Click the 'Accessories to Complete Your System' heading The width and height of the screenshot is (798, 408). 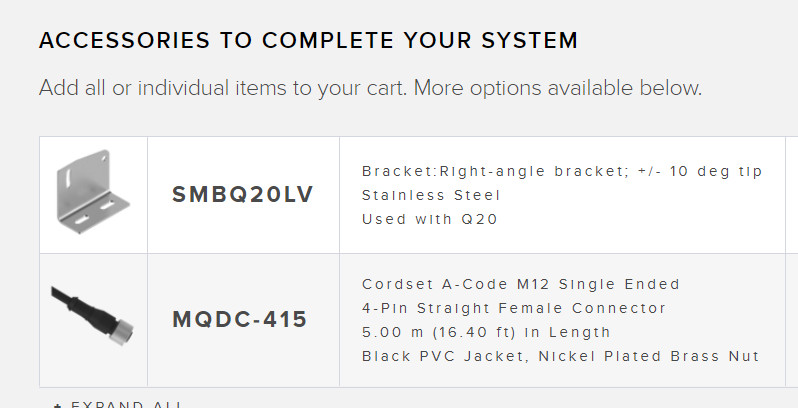(x=308, y=41)
